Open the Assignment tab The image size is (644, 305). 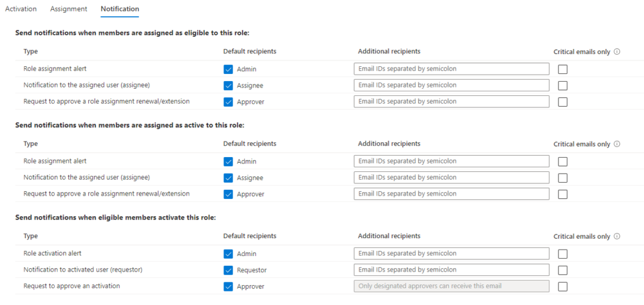pyautogui.click(x=69, y=8)
